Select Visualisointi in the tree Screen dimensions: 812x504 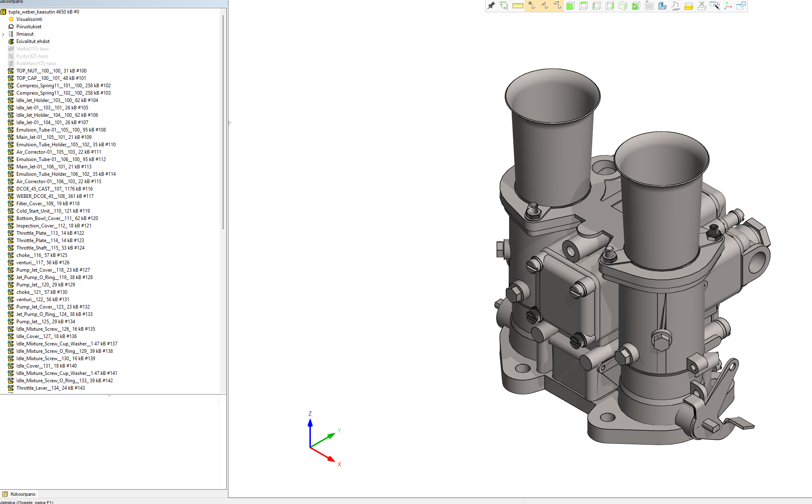pyautogui.click(x=29, y=19)
